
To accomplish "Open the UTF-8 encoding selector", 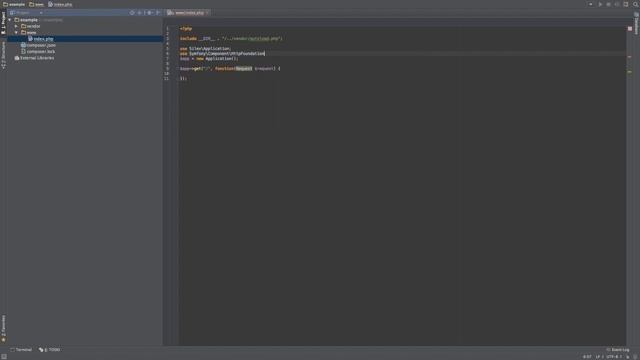I will (x=614, y=357).
